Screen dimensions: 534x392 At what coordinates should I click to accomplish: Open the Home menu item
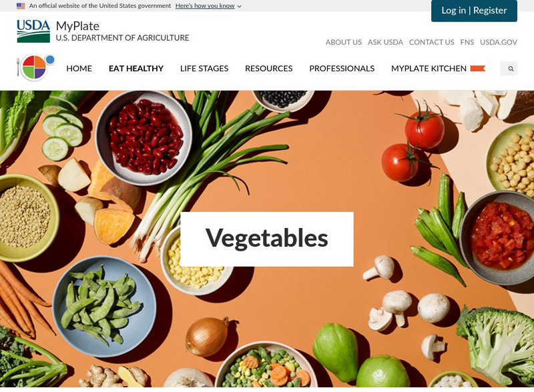coord(79,69)
